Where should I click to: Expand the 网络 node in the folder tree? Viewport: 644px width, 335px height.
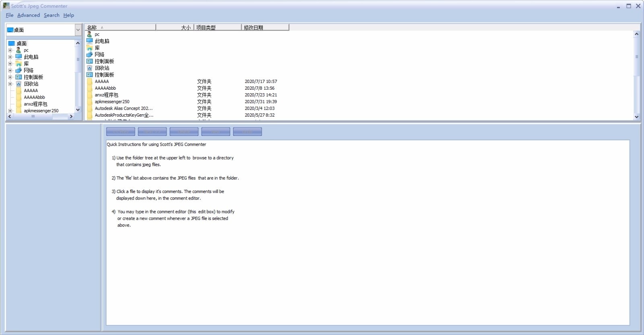tap(10, 70)
